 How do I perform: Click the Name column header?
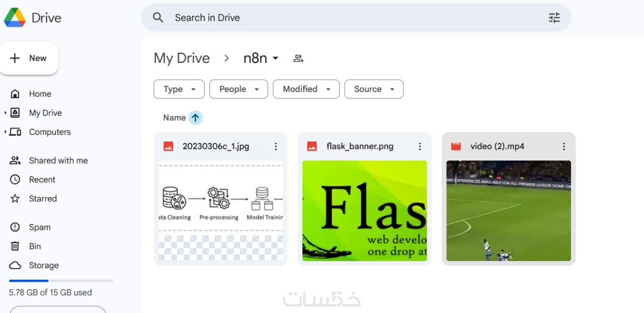coord(175,118)
